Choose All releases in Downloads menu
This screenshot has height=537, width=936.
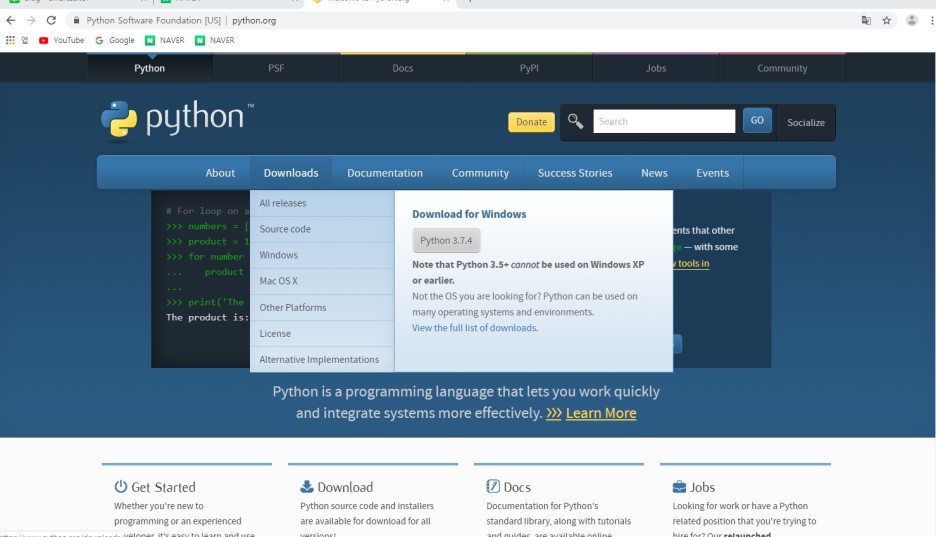322,203
